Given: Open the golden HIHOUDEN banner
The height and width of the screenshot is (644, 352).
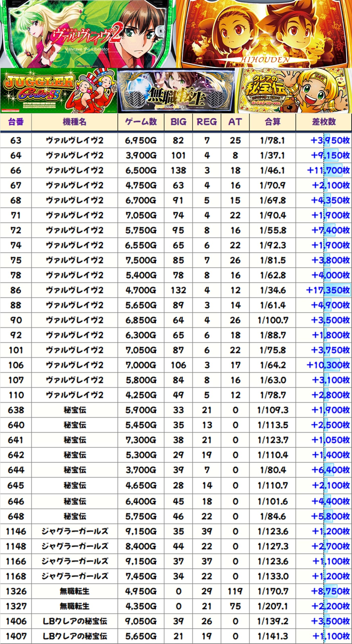Looking at the screenshot, I should [x=264, y=34].
